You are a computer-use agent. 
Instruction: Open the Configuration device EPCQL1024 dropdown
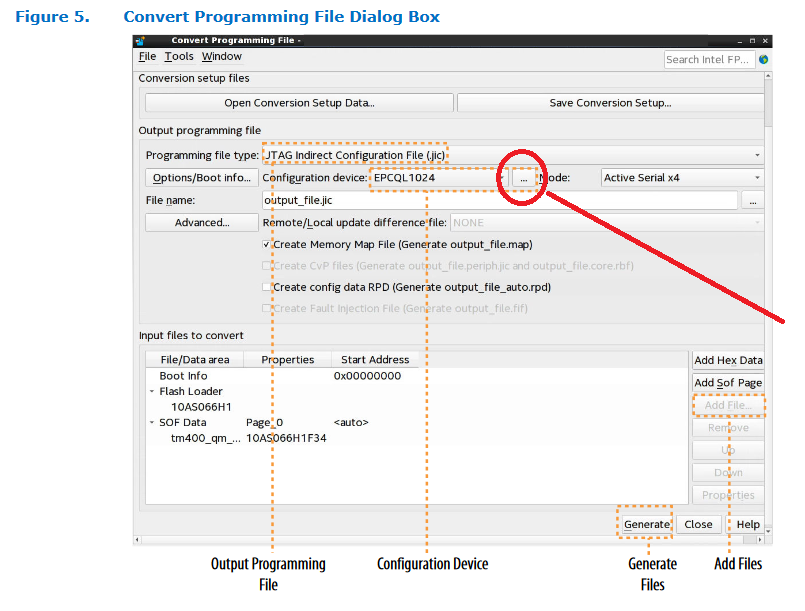(x=439, y=178)
